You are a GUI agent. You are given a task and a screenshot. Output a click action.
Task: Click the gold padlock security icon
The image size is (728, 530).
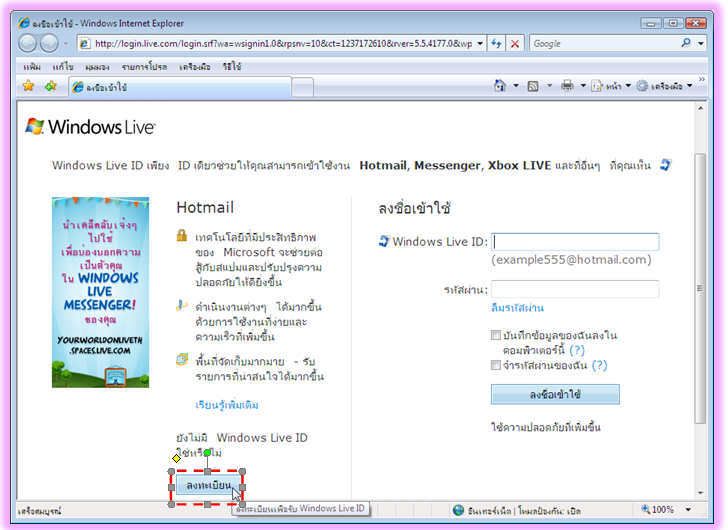click(x=182, y=235)
